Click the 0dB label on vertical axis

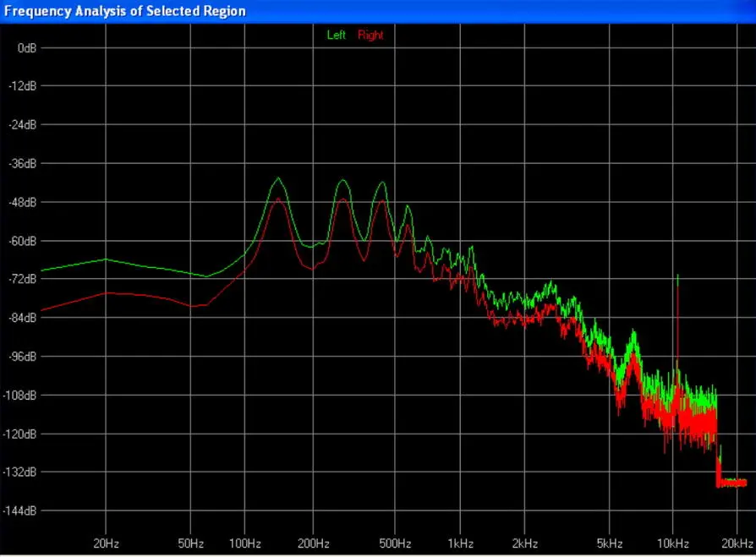tap(26, 48)
